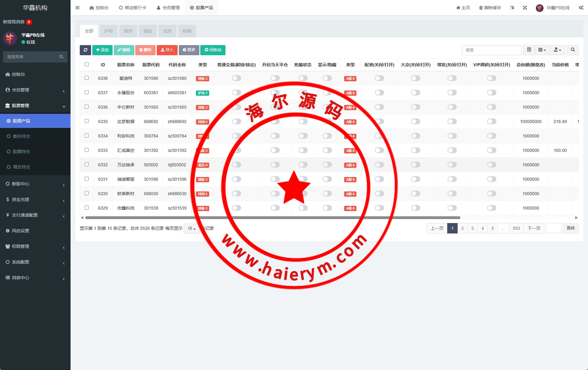Click the horizontal table scrollbar

(272, 218)
